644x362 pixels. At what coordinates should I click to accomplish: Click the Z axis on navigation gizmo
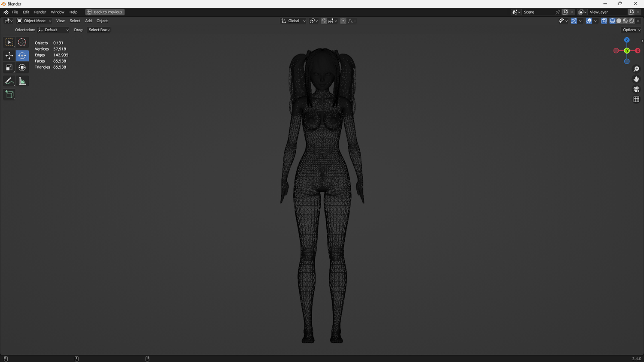pyautogui.click(x=627, y=40)
